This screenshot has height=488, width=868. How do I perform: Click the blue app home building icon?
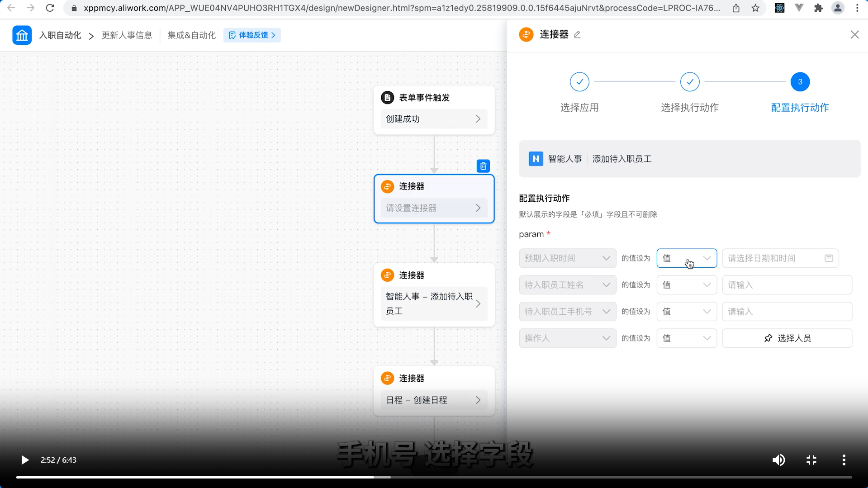click(x=22, y=35)
